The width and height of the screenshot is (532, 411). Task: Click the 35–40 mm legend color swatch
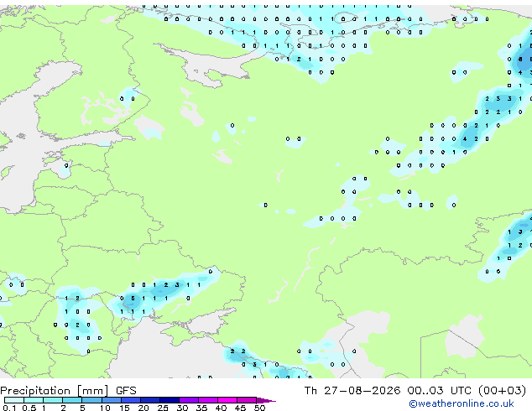tap(208, 400)
